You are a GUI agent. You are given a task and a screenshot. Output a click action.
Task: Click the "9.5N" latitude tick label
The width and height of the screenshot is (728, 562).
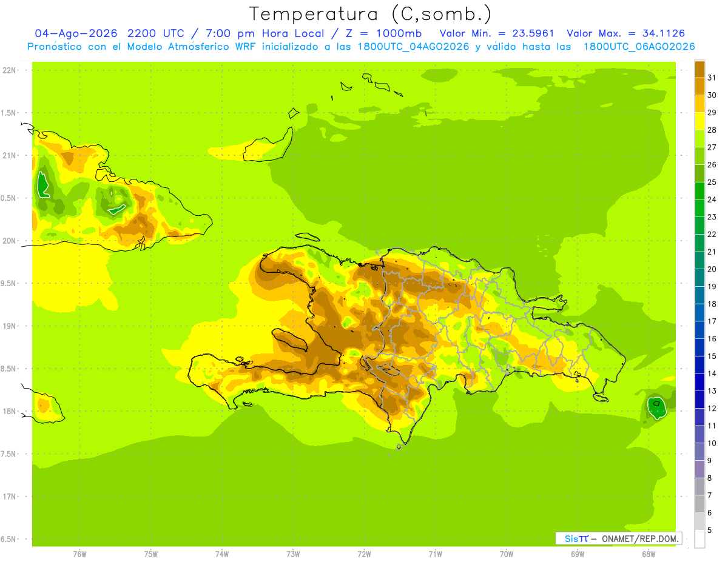coord(8,283)
